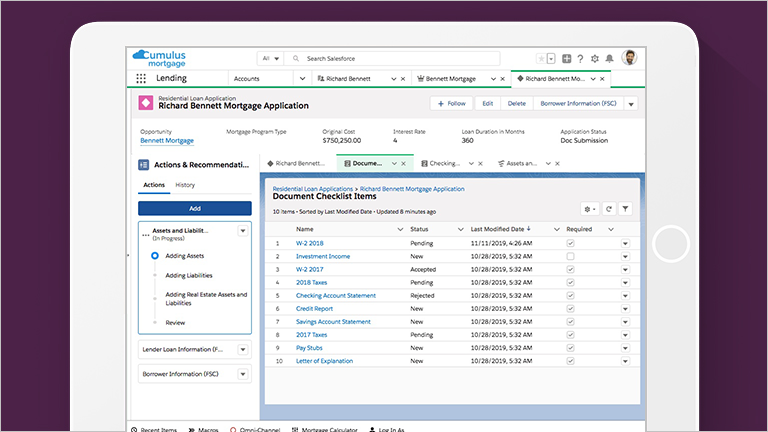
Task: Open the Checking Account Statement link
Action: 335,295
